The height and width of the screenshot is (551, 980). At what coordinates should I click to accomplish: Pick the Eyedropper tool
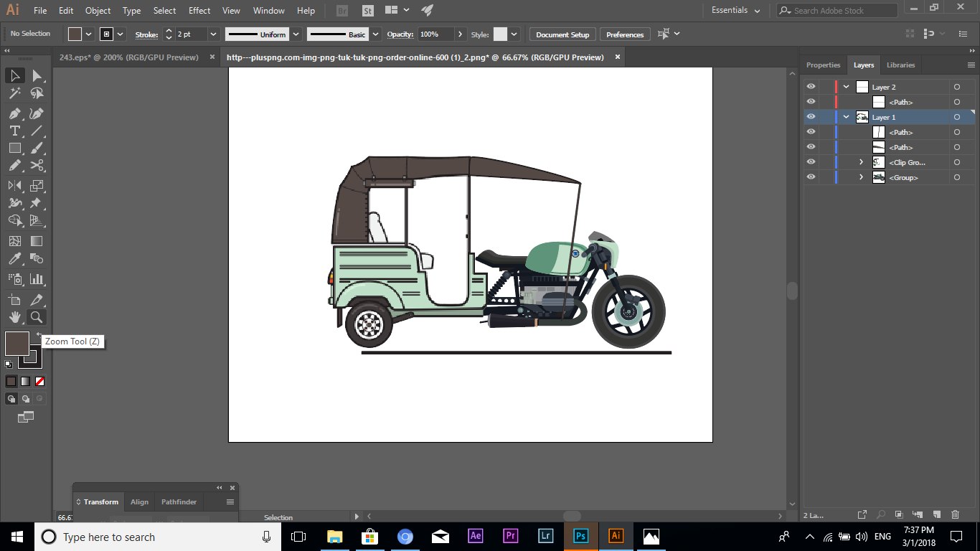[14, 259]
